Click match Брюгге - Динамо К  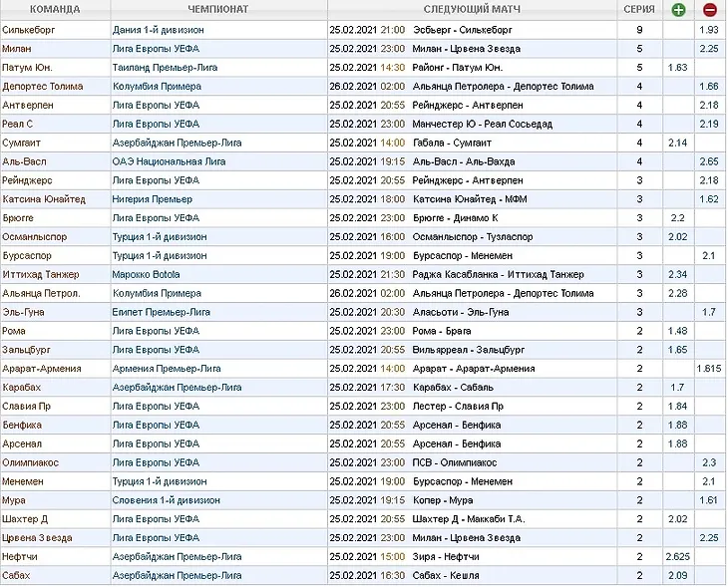[x=455, y=218]
